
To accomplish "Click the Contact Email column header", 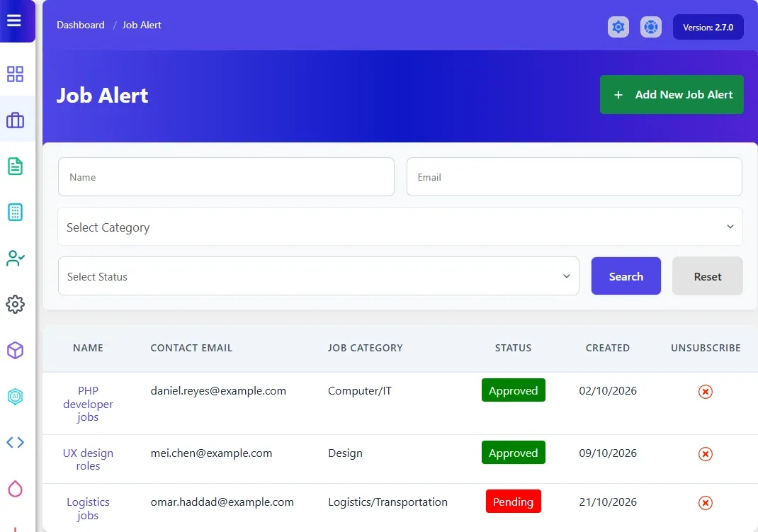I will point(191,348).
